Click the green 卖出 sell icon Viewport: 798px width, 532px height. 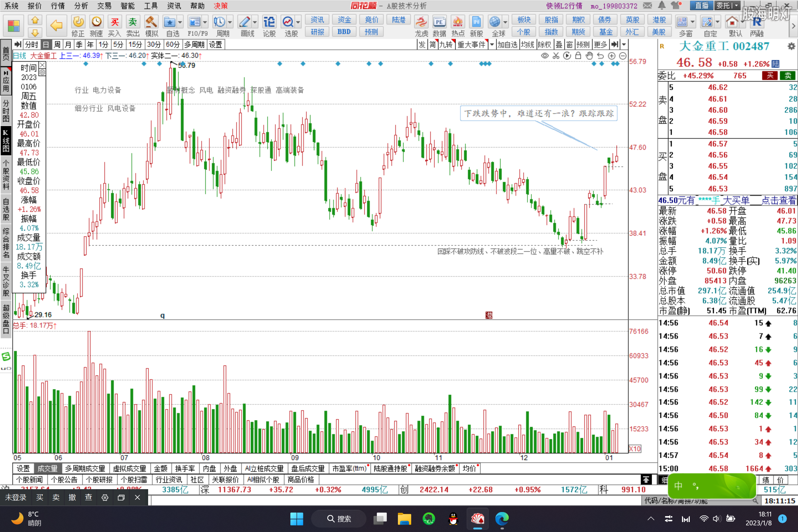[x=133, y=26]
